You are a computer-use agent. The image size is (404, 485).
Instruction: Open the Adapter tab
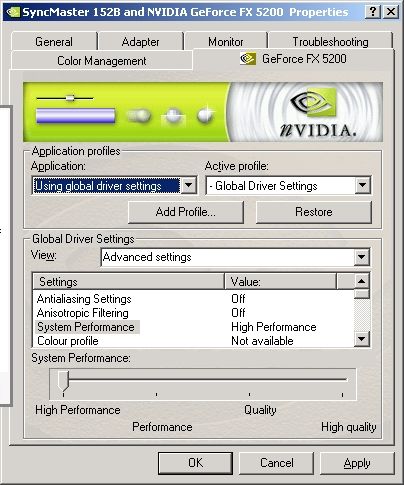140,42
